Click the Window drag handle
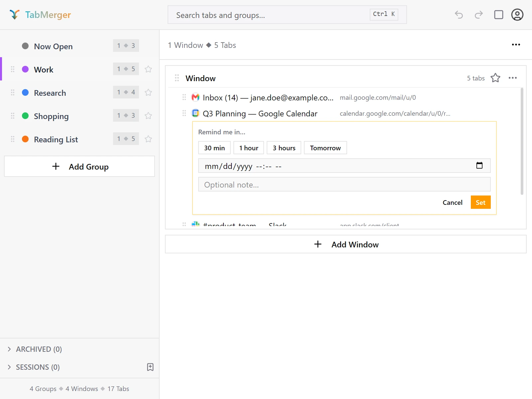 tap(177, 78)
